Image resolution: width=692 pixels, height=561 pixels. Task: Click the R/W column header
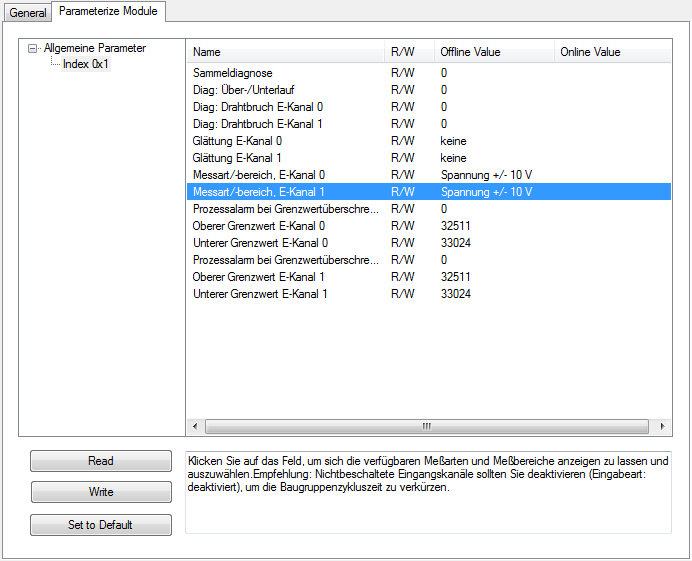click(410, 52)
